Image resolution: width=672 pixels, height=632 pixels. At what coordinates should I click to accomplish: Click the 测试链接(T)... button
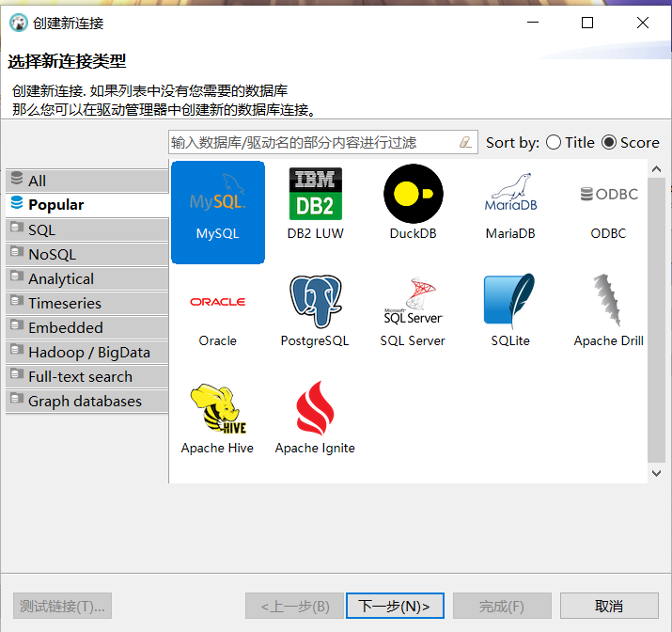pos(62,606)
